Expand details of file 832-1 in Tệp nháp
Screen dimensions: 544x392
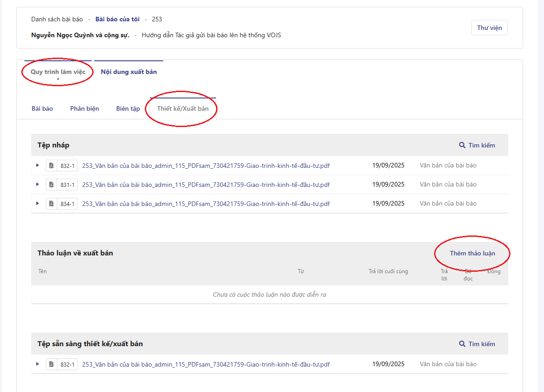pos(38,165)
